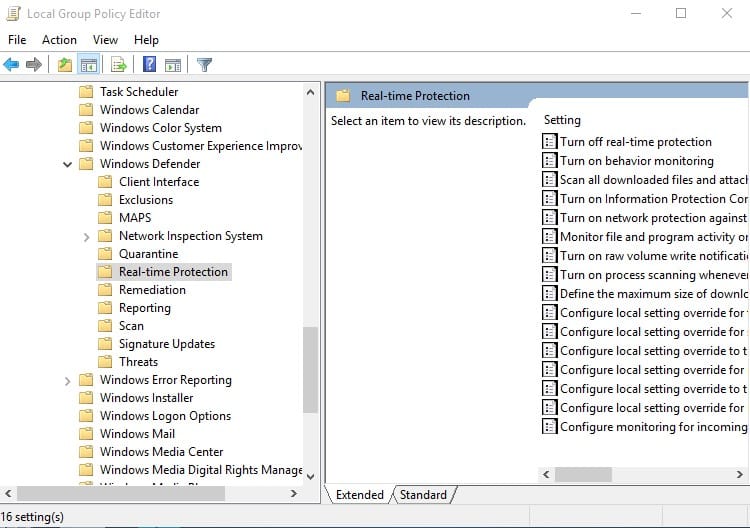
Task: Expand the Windows Error Reporting node
Action: pyautogui.click(x=67, y=381)
